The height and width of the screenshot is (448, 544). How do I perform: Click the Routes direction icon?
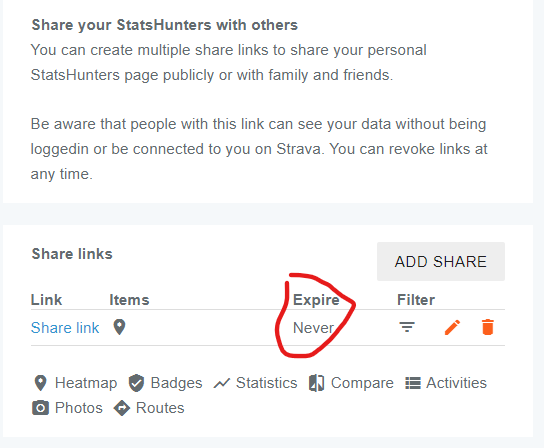pos(122,408)
